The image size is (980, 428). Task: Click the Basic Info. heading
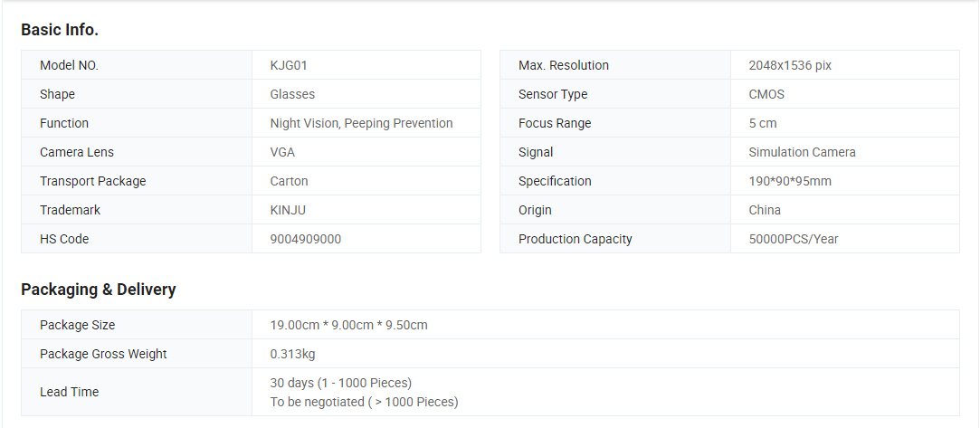tap(60, 30)
